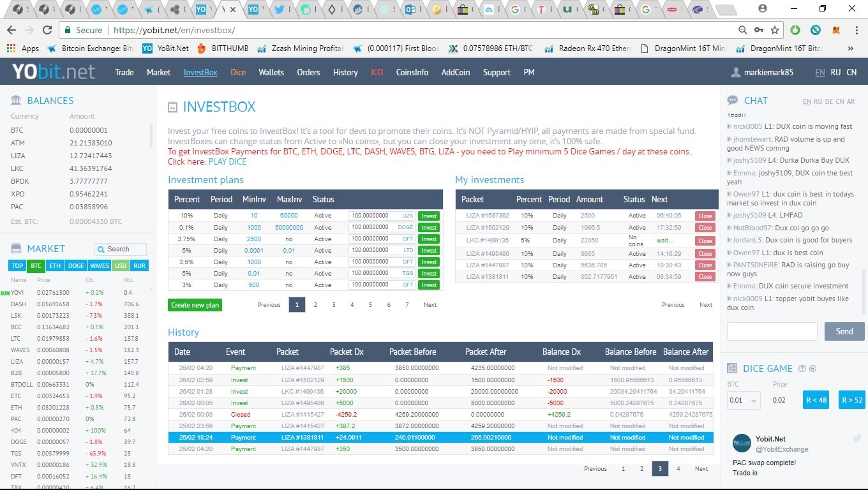Go to page 7 of investment plans
The height and width of the screenshot is (490, 868).
pyautogui.click(x=407, y=305)
